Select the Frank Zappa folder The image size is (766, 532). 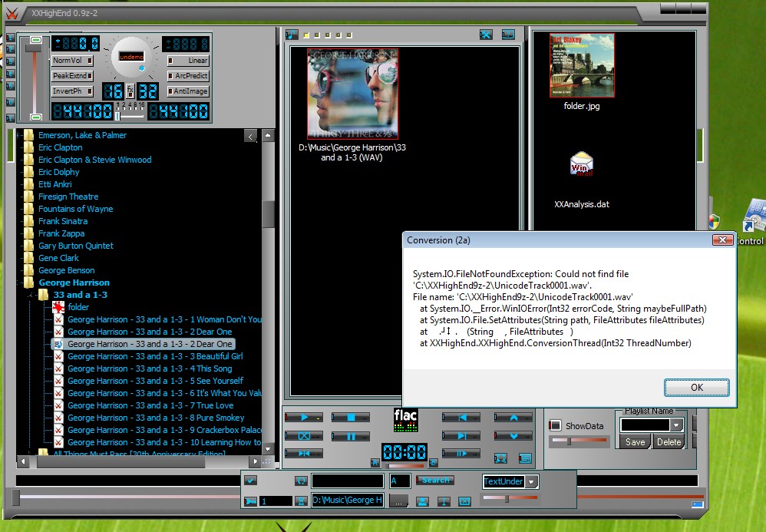coord(61,233)
